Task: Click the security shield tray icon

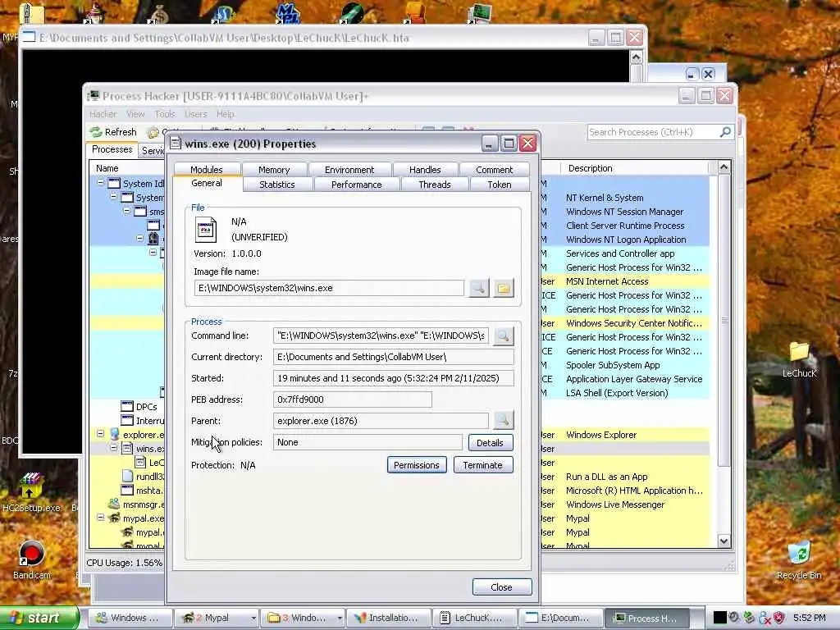Action: point(778,618)
